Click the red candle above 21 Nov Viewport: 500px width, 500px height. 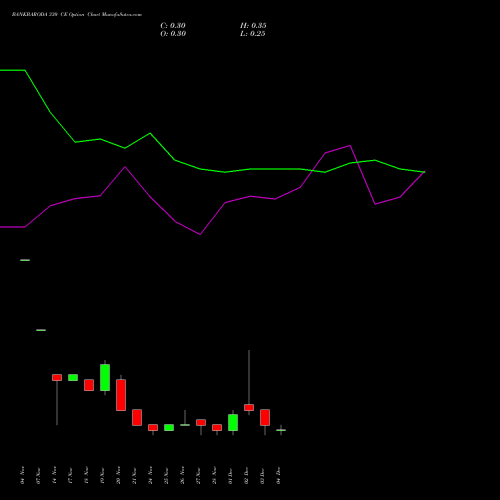point(137,417)
